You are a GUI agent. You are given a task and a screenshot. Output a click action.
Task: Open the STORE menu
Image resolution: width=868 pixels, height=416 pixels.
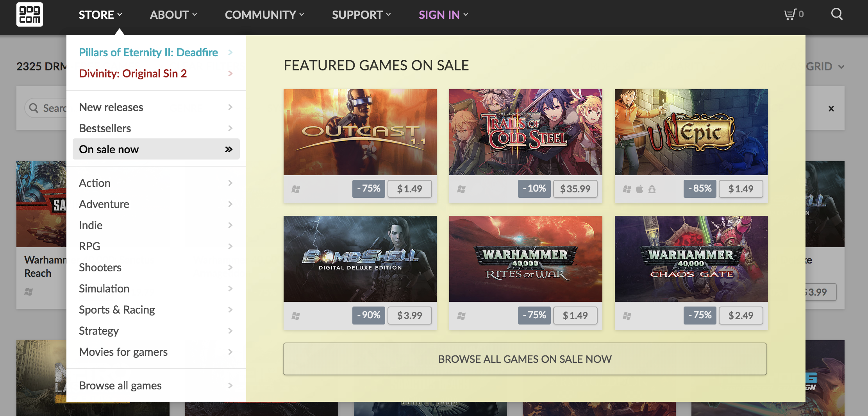click(100, 15)
